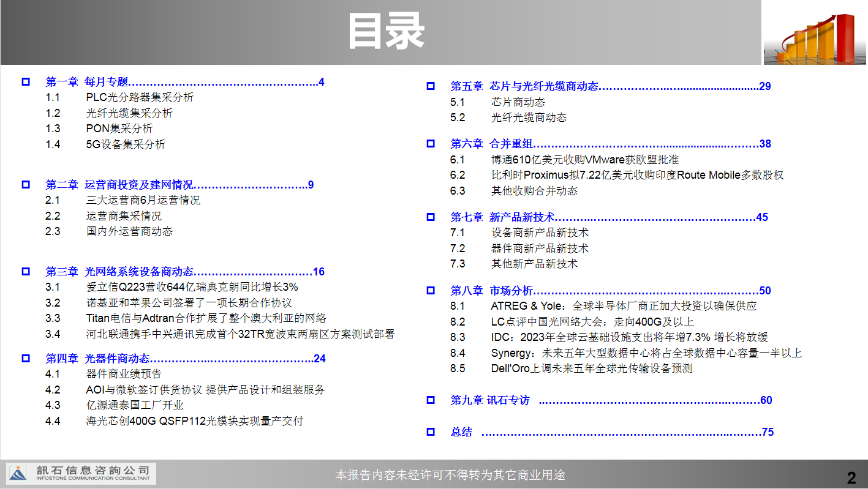Open the 第一章 每月专题 chapter heading

(x=87, y=82)
